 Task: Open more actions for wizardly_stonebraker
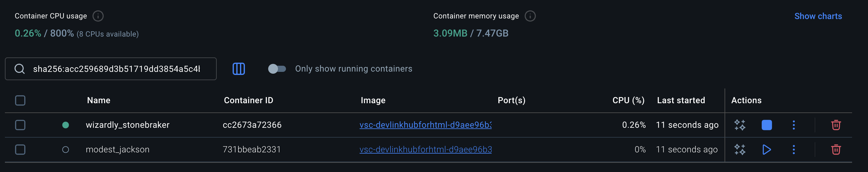[794, 125]
